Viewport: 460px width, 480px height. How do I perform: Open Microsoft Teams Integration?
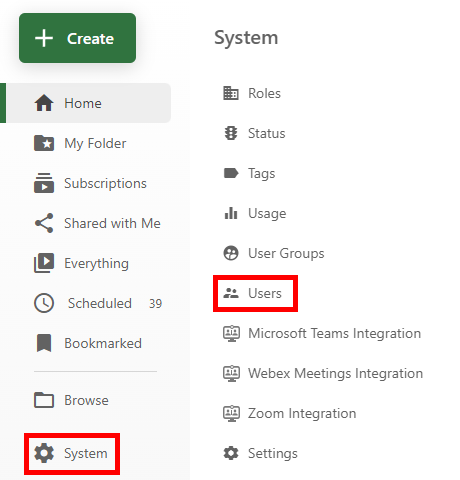tap(335, 333)
